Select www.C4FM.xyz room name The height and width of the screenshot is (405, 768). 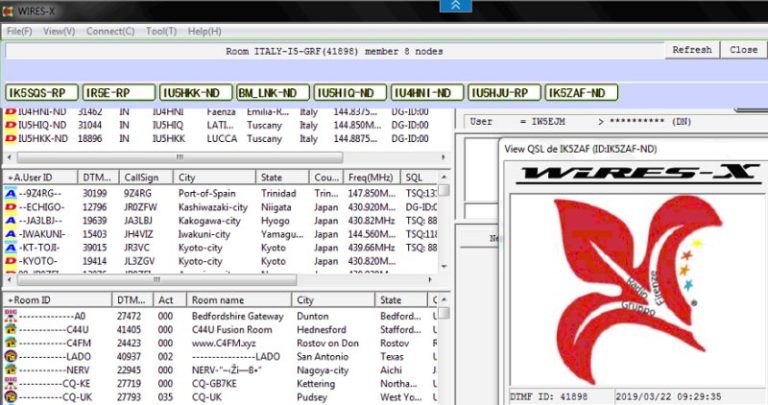[223, 343]
